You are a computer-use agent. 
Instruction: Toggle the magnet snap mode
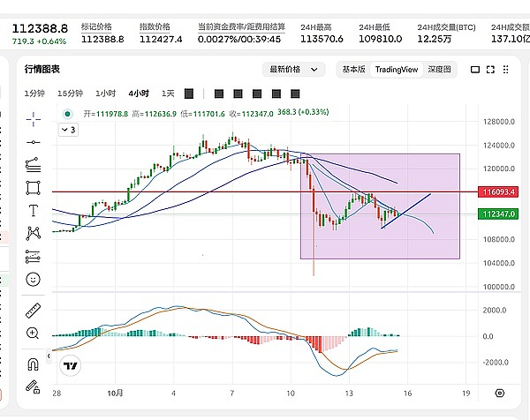point(34,364)
